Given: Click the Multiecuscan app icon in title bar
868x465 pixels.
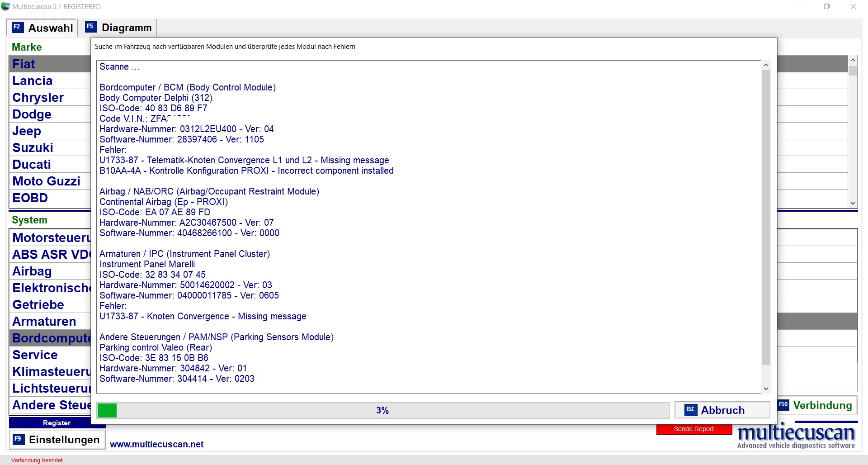Looking at the screenshot, I should 5,6.
